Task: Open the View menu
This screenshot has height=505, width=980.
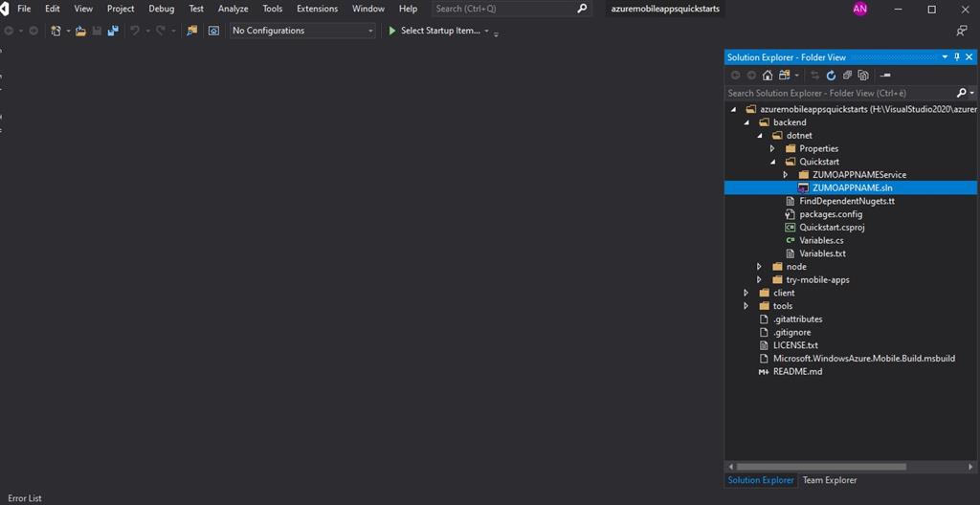Action: [83, 9]
